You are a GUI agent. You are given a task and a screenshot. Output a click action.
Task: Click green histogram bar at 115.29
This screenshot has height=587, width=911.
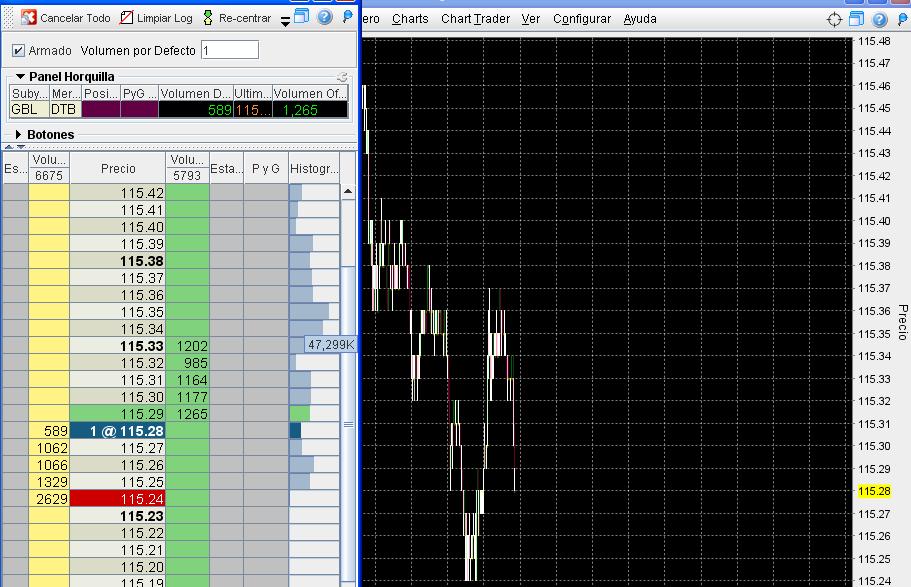click(300, 414)
